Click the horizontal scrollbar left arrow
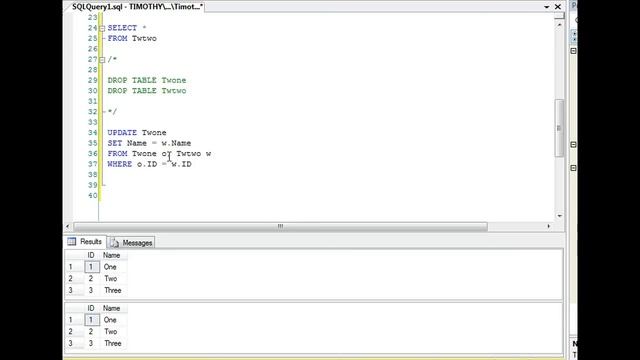Image resolution: width=640 pixels, height=360 pixels. pos(68,226)
